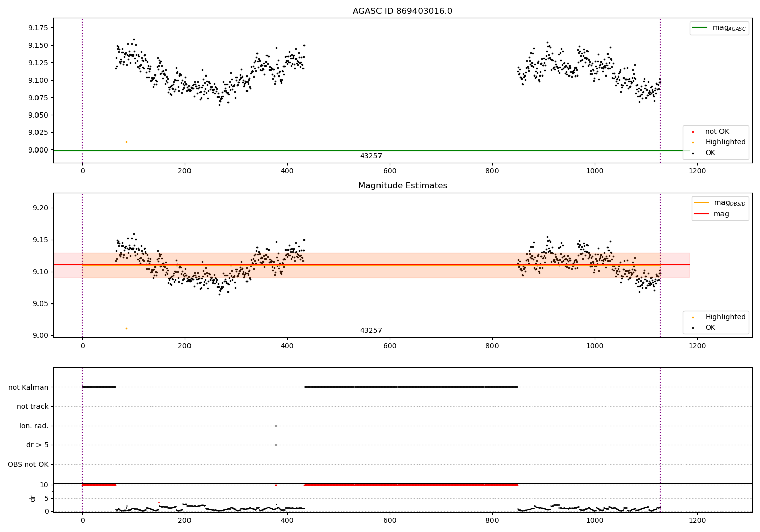Click the "OBS not OK" row label
760x532 pixels.
click(x=28, y=464)
